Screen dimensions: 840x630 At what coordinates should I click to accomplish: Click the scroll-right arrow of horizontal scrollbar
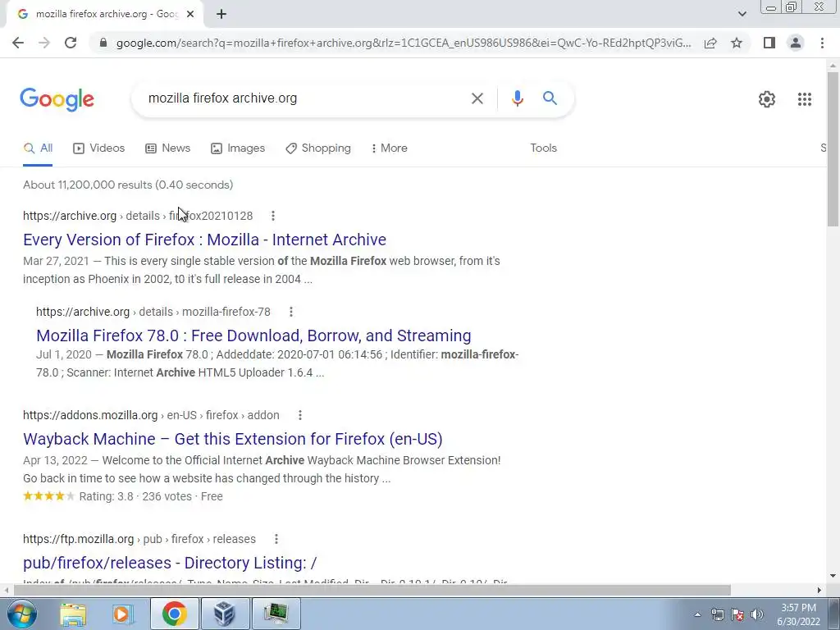819,591
